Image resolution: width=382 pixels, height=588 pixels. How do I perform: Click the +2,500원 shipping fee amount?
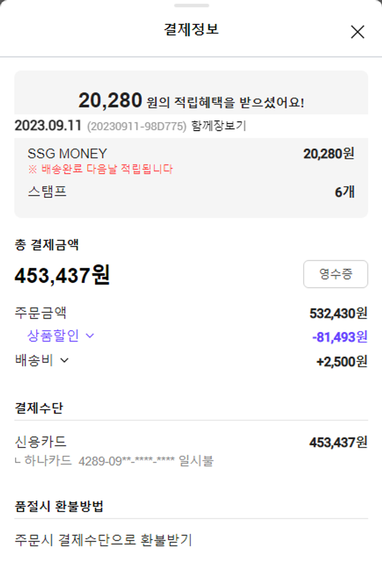(x=341, y=361)
